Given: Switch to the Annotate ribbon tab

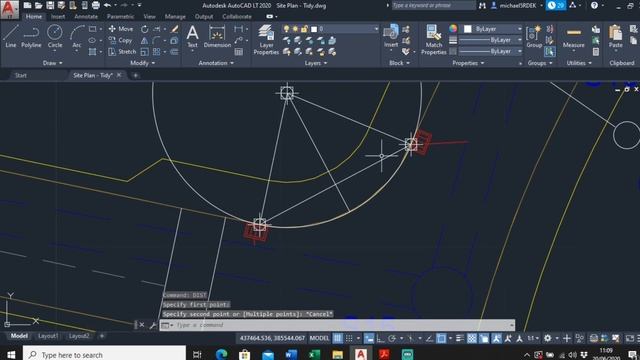Looking at the screenshot, I should [x=86, y=17].
